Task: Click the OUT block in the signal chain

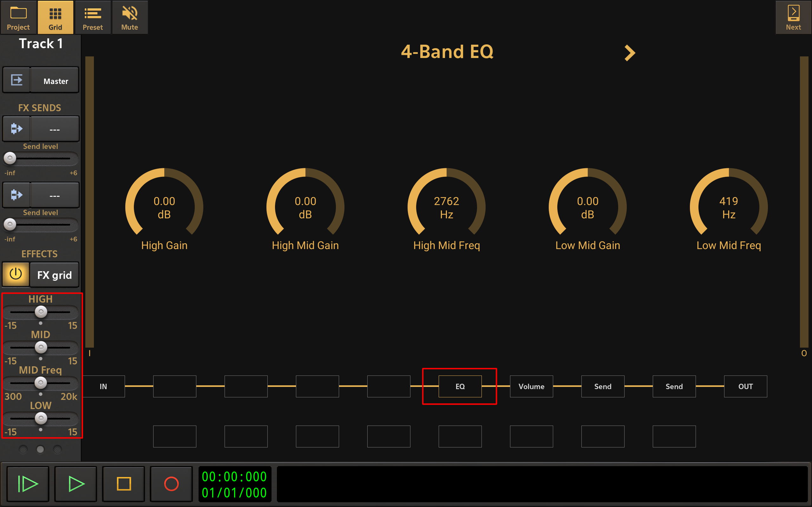Action: pos(745,386)
